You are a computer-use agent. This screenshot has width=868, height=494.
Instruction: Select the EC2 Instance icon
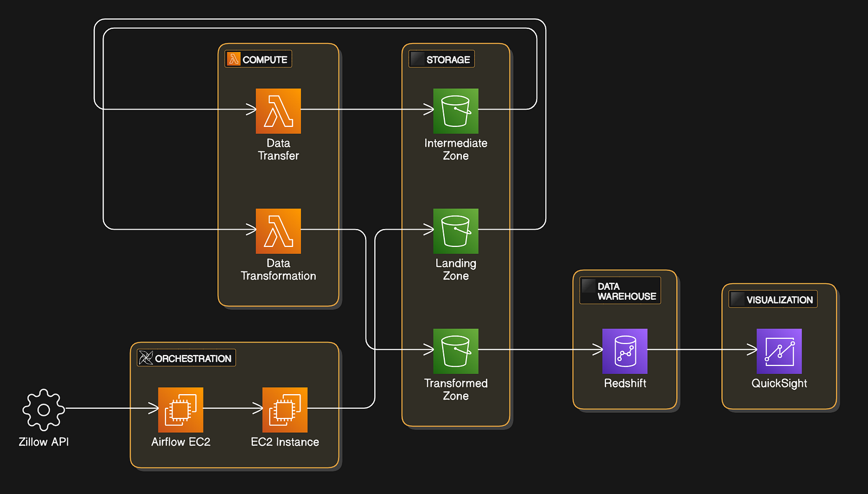(x=285, y=409)
